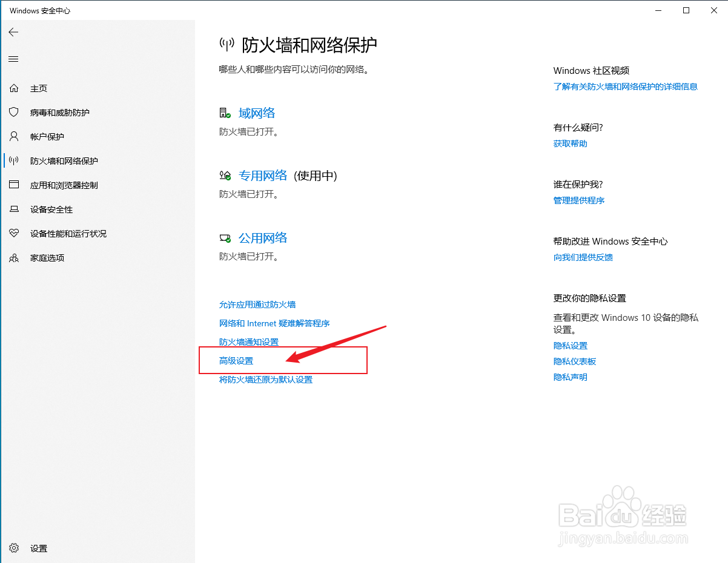
Task: Click the domain network building icon
Action: click(x=225, y=113)
